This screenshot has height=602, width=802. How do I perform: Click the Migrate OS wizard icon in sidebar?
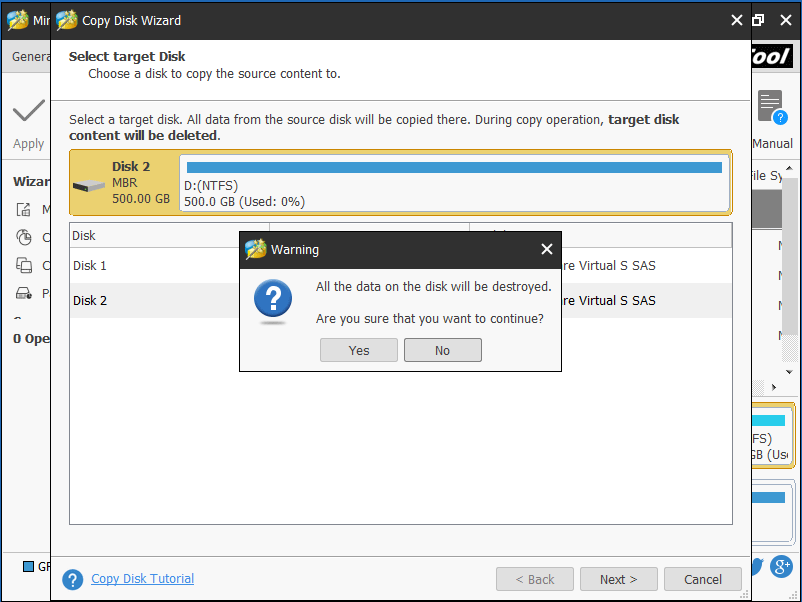tap(24, 209)
